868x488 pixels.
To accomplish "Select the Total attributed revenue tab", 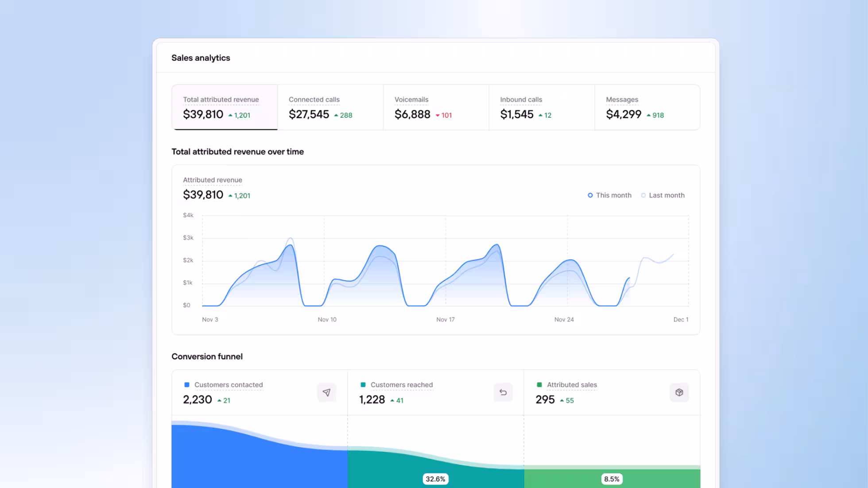I will pyautogui.click(x=225, y=107).
